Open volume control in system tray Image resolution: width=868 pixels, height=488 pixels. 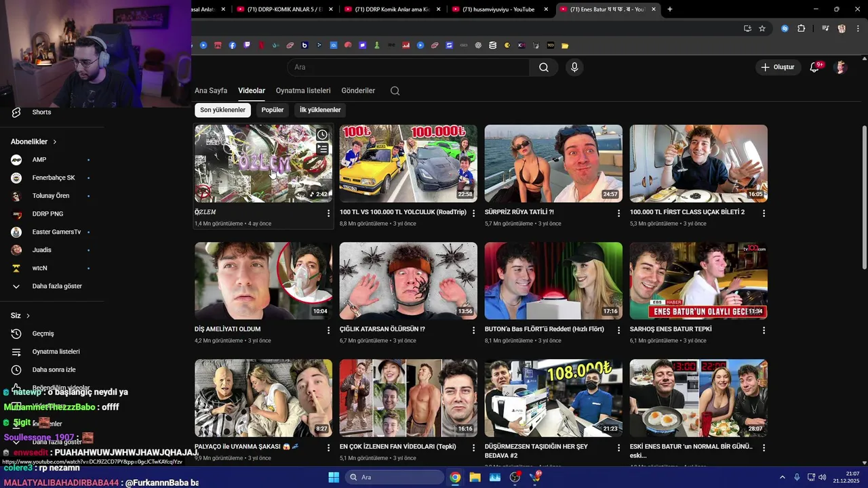point(822,477)
